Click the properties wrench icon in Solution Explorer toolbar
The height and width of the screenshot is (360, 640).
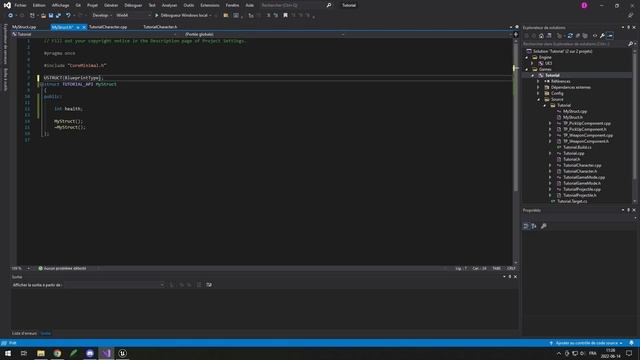coord(602,36)
